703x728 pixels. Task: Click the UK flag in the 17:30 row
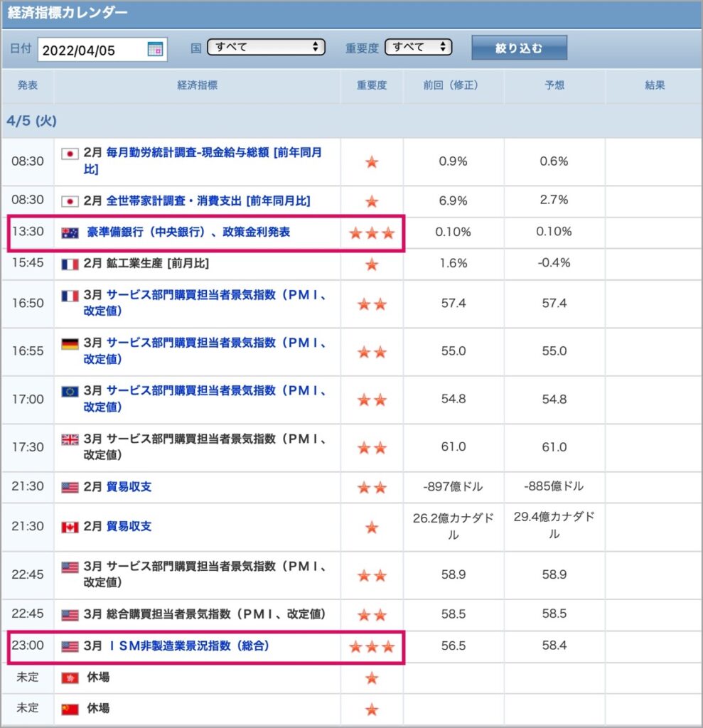pyautogui.click(x=70, y=439)
